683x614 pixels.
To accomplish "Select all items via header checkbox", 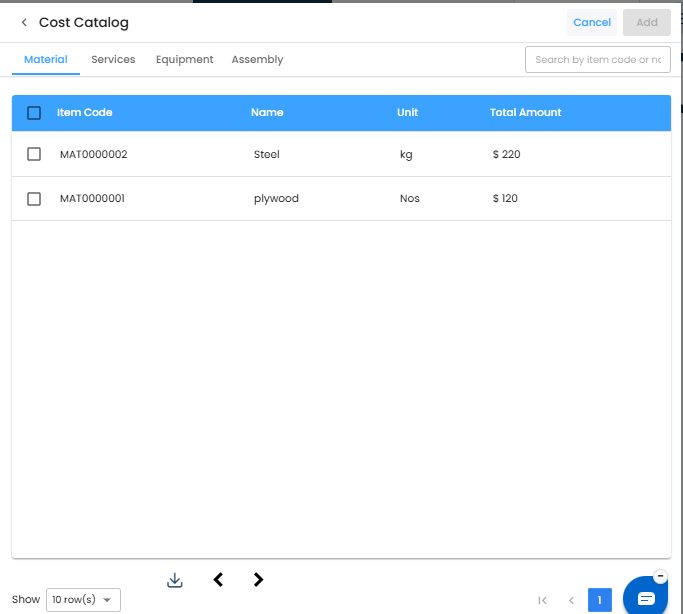I will click(34, 113).
